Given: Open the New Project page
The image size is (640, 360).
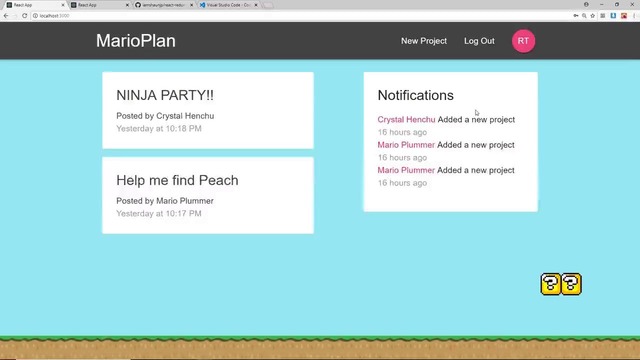Looking at the screenshot, I should tap(424, 41).
